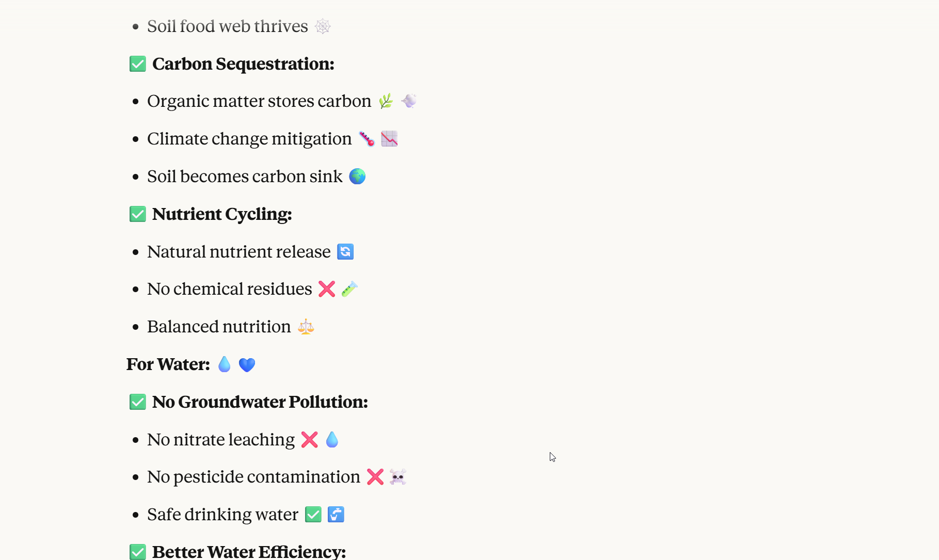Click the green checkmark before "Nutrient Cycling:"
The height and width of the screenshot is (560, 939).
click(138, 214)
